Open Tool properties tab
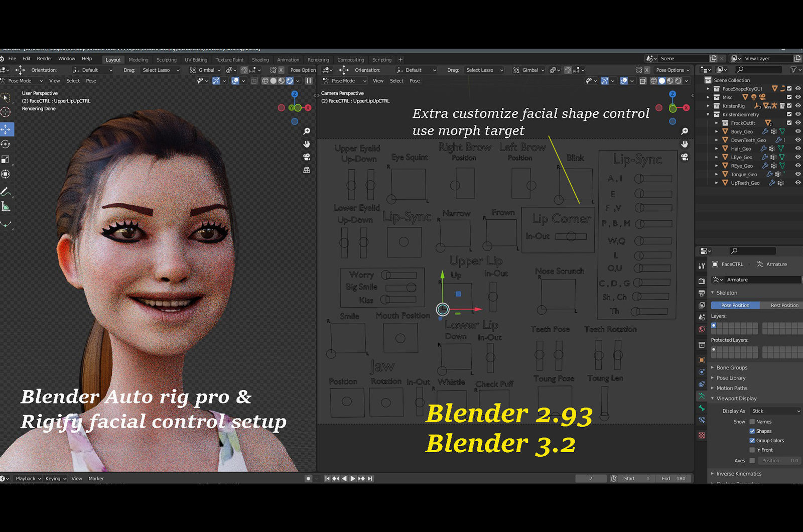The height and width of the screenshot is (532, 803). click(x=702, y=265)
